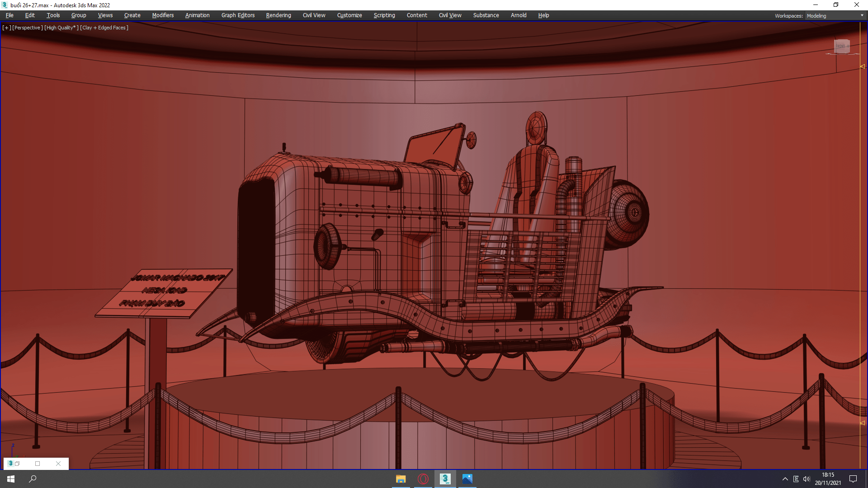
Task: Open the Photos app from taskbar
Action: click(467, 479)
